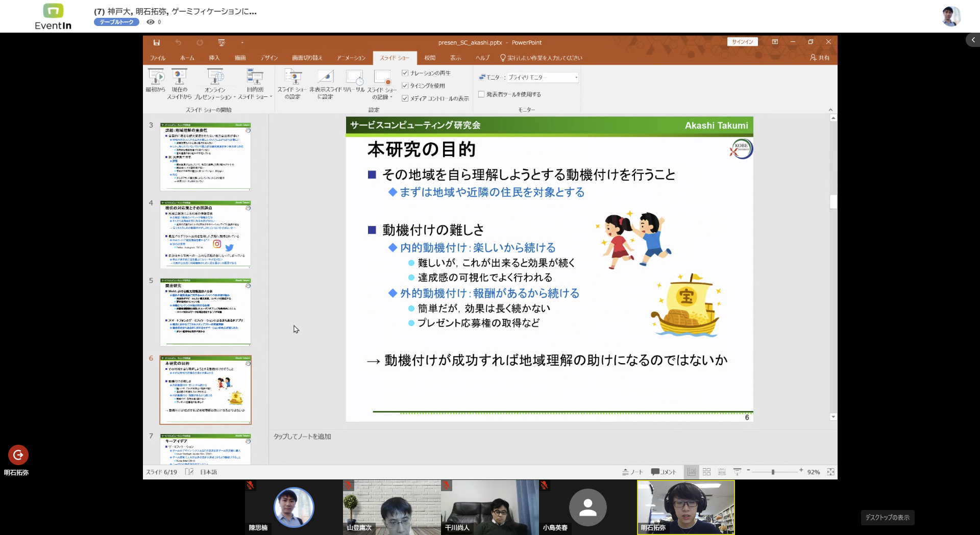Click the red leave event icon
980x535 pixels.
coord(18,455)
